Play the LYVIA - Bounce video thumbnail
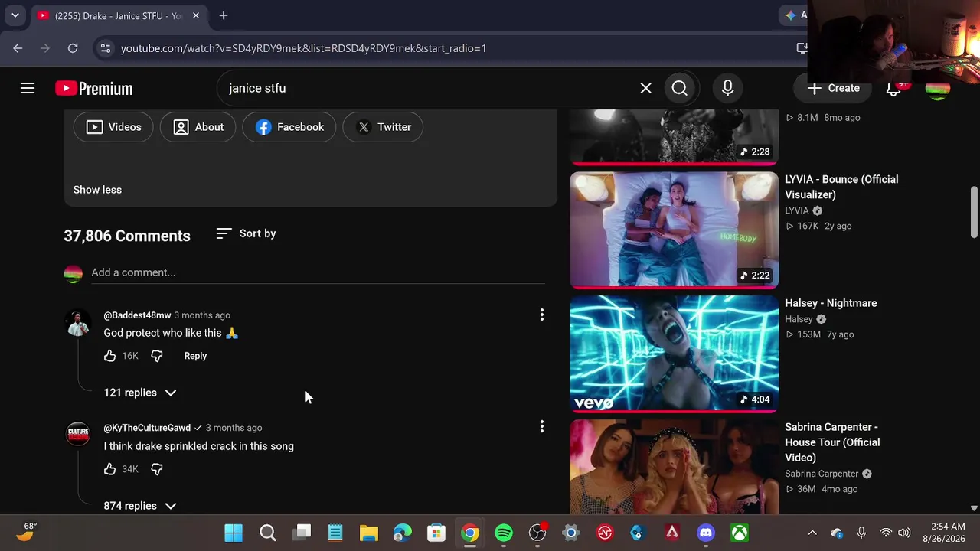The width and height of the screenshot is (980, 551). coord(674,230)
